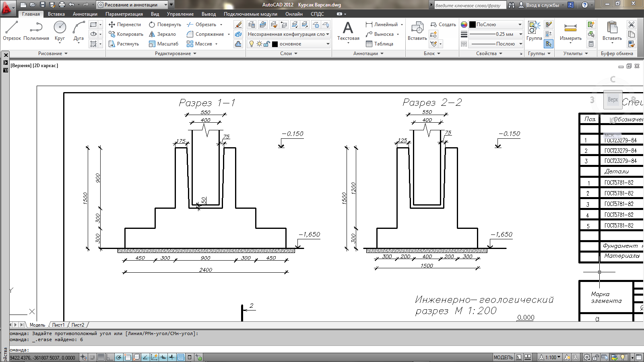Open the Управление ribbon tab
Screen dimensions: 644x362
[x=180, y=14]
